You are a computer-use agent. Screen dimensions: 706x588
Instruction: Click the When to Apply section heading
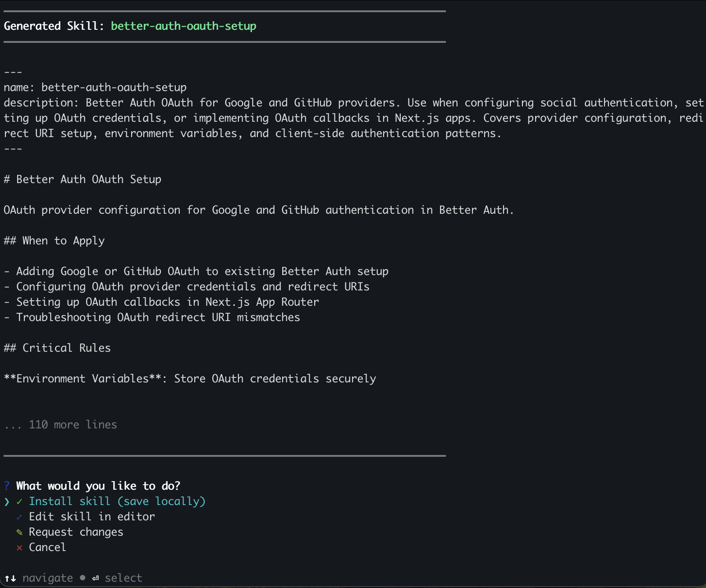(54, 241)
